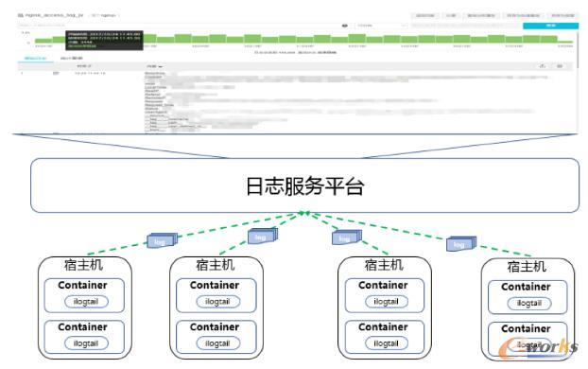
Task: Click the small round icon ending the query bar
Action: pos(345,26)
